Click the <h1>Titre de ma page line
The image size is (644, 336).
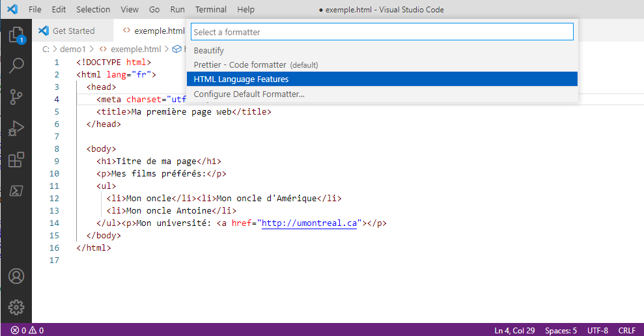click(159, 161)
